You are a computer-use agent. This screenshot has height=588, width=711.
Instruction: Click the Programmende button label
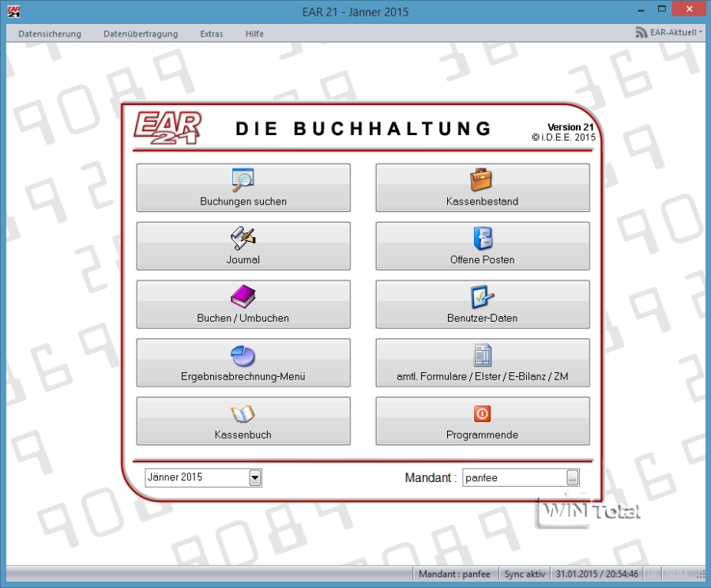click(x=483, y=435)
